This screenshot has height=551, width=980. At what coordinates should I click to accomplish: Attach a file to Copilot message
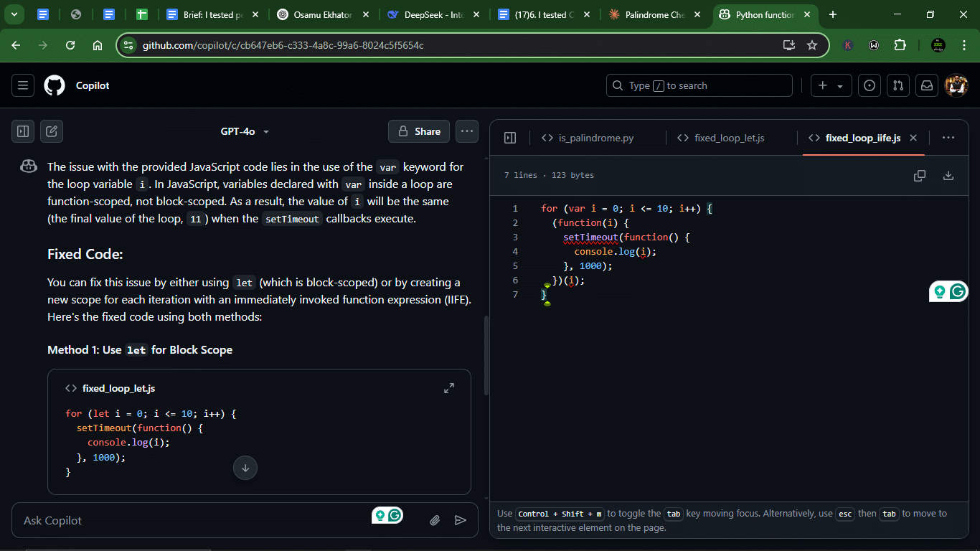coord(435,520)
